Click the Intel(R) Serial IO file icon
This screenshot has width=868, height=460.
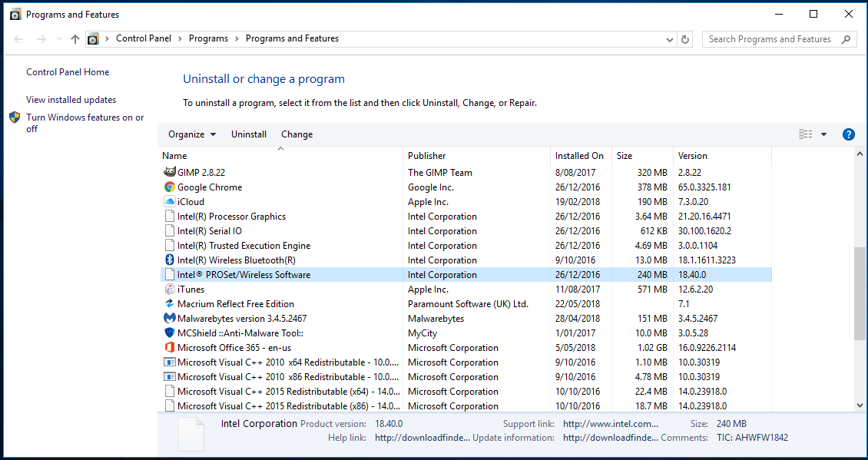pos(170,231)
